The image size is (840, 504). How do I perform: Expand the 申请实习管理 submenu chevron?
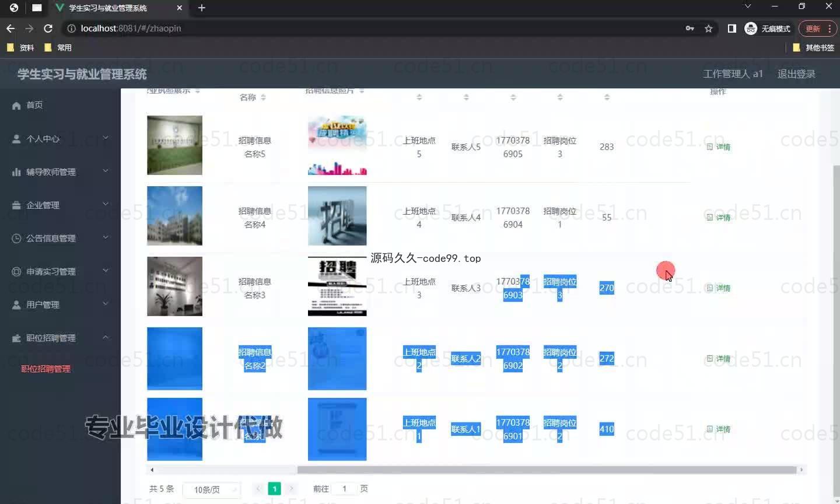click(106, 271)
